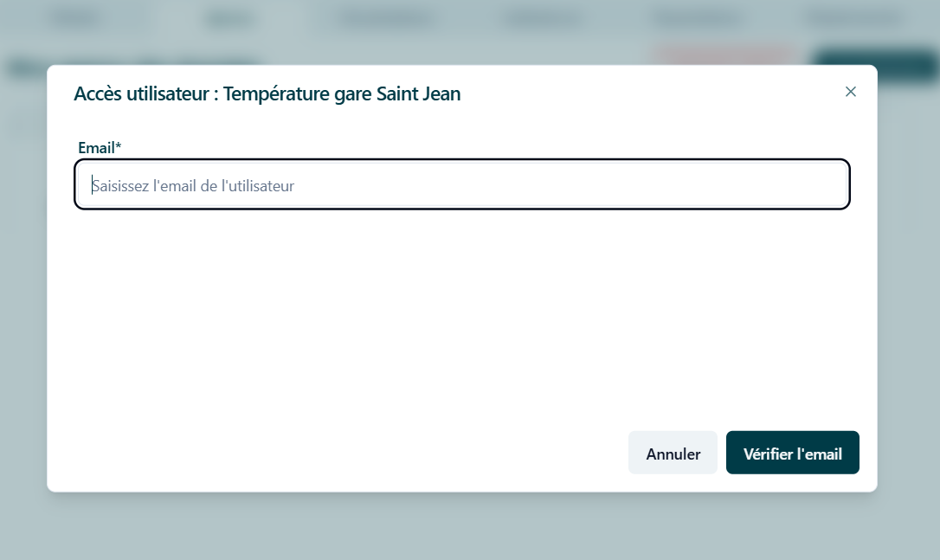Select the fourth blurred navigation tab
This screenshot has height=560, width=940.
point(543,18)
